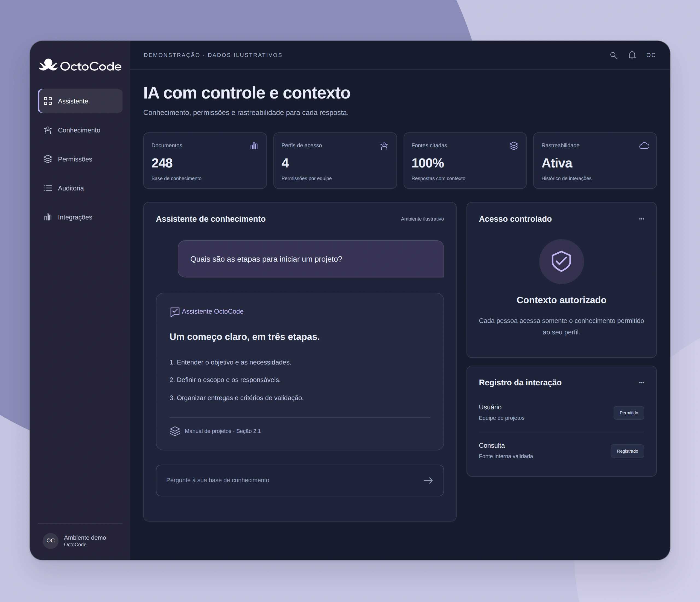Click the question bubble about iniciar um projeto
Screen dimensions: 700x602
311,259
